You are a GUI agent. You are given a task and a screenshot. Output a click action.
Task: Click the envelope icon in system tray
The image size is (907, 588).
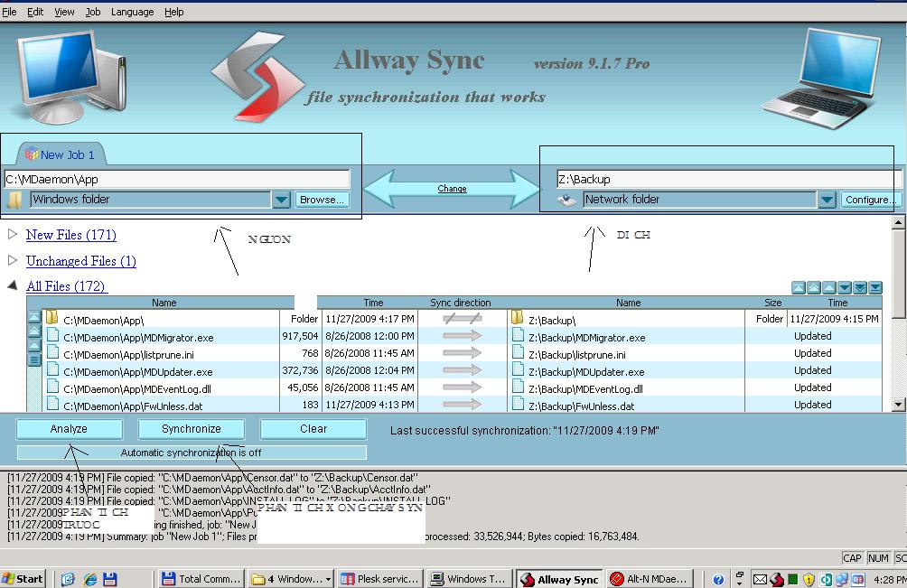(x=760, y=579)
